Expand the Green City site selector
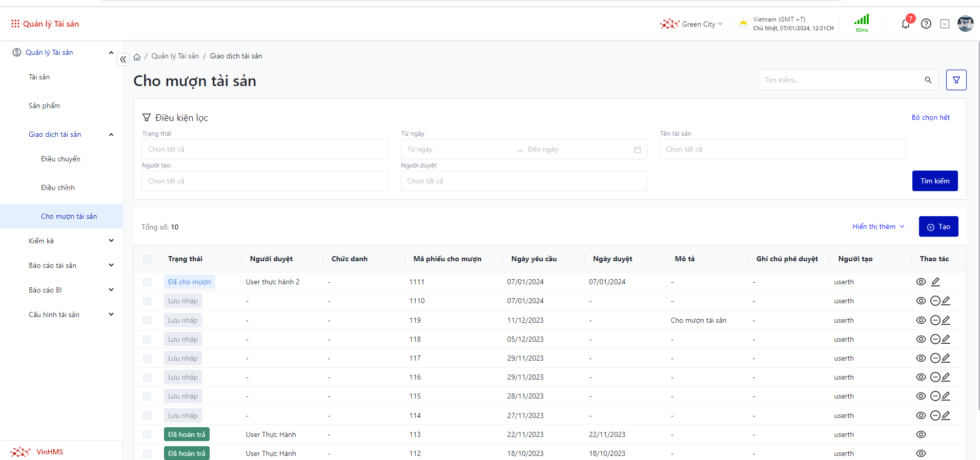This screenshot has width=980, height=460. (691, 24)
